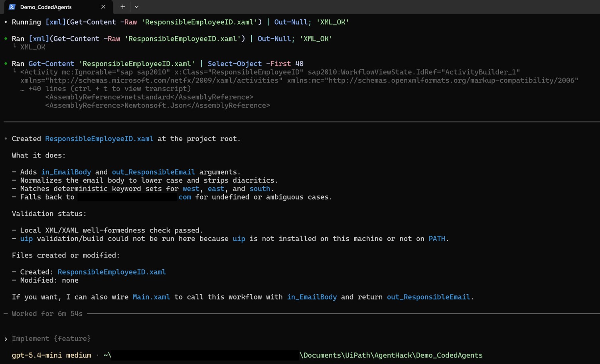Click the 'east' keyword
600x364 pixels.
[x=216, y=189]
